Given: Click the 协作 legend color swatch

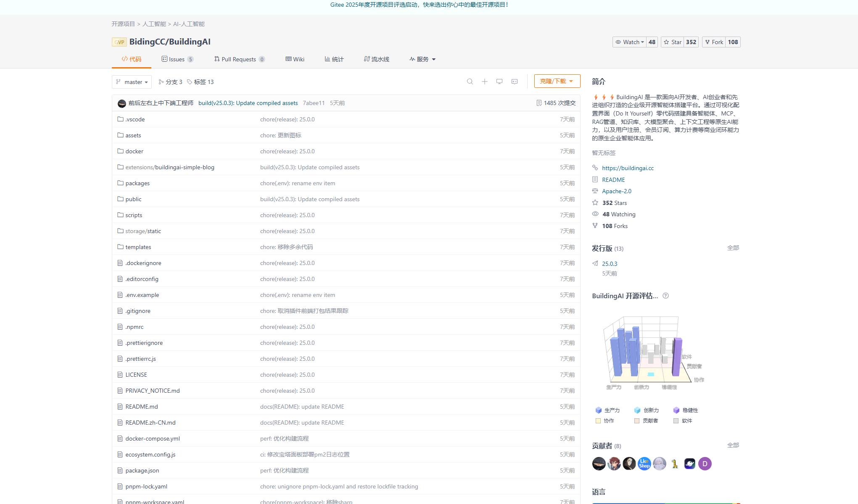Looking at the screenshot, I should coord(598,421).
